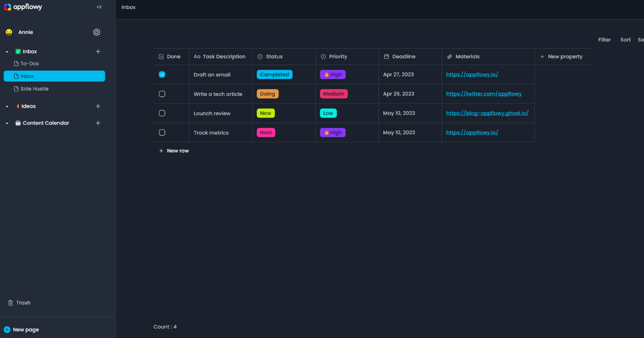Click the Completed status tag
Viewport: 644px width, 338px height.
tap(274, 75)
